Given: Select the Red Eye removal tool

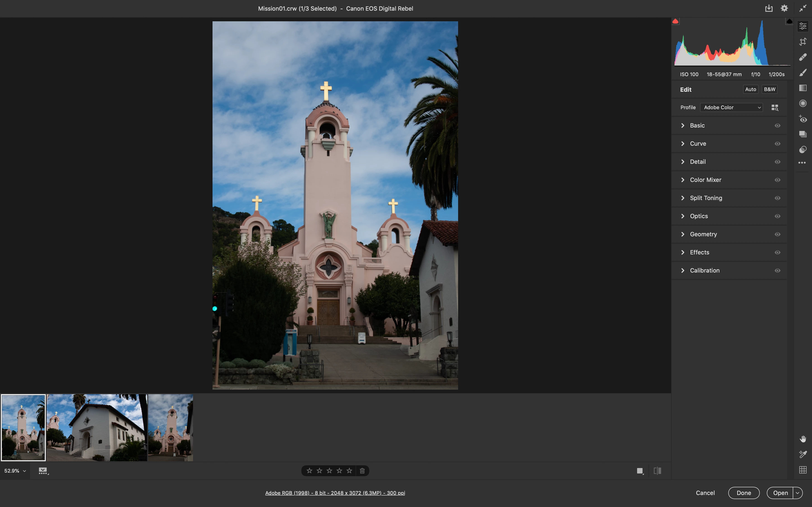Looking at the screenshot, I should pyautogui.click(x=803, y=119).
